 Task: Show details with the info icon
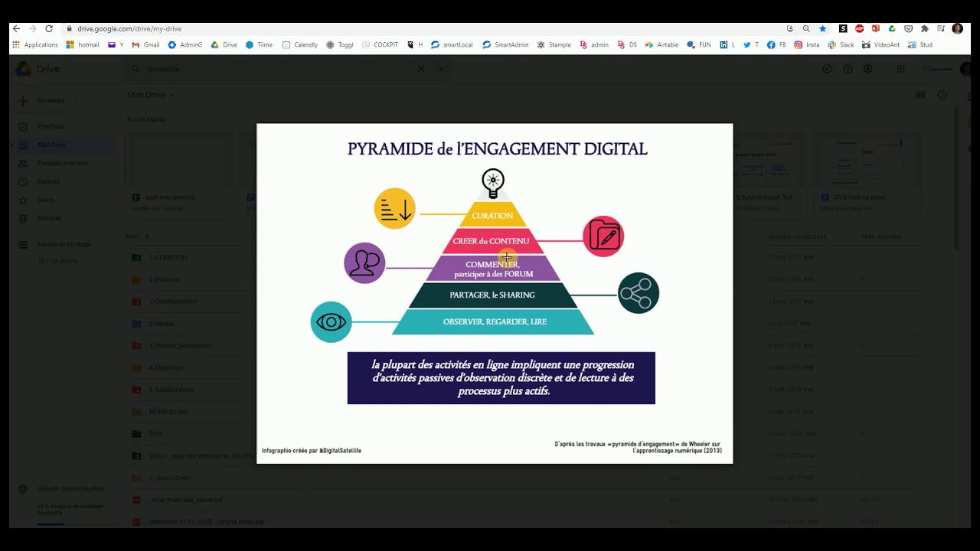coord(942,95)
